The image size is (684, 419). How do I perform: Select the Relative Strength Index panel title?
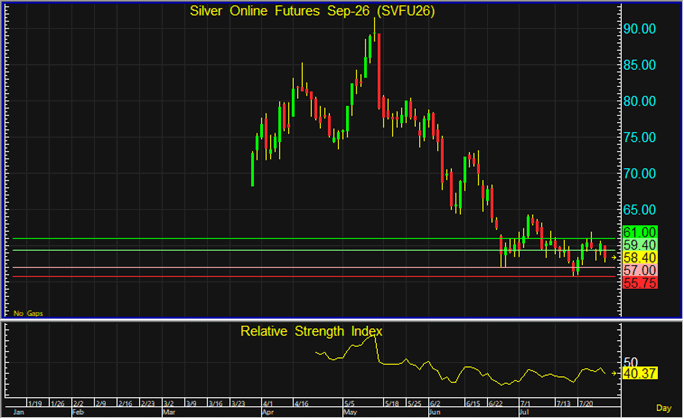(311, 331)
